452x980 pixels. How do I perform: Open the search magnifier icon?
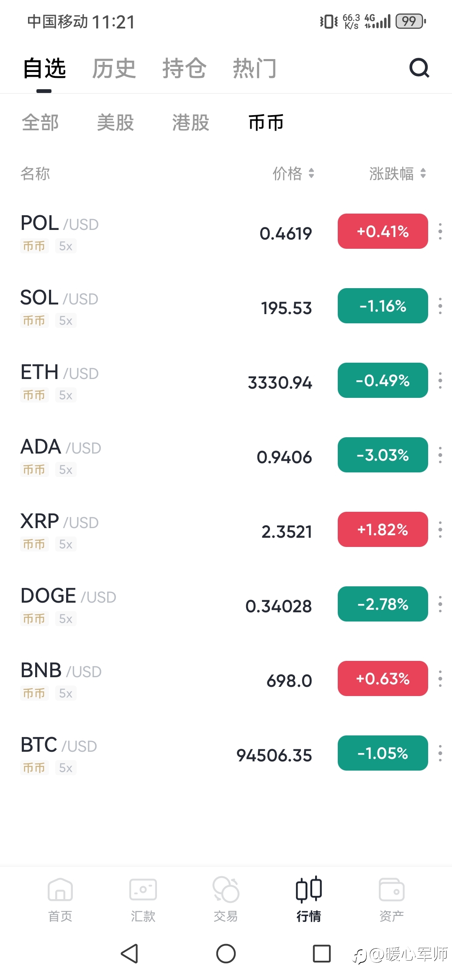coord(419,68)
